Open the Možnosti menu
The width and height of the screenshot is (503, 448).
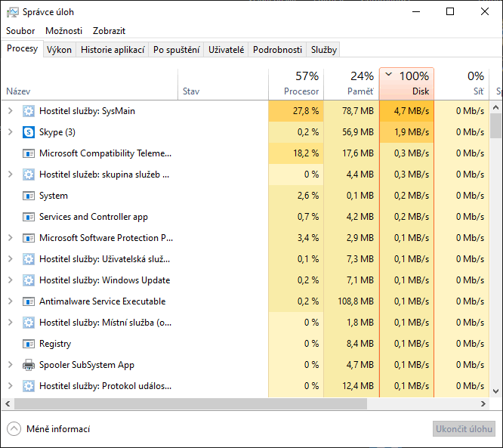click(x=64, y=31)
